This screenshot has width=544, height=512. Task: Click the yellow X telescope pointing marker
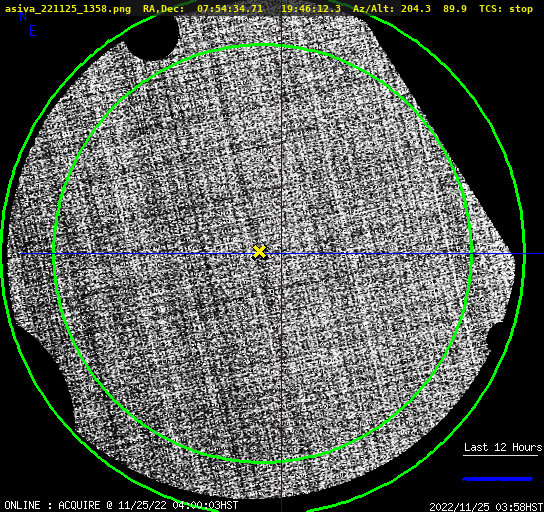click(x=259, y=252)
